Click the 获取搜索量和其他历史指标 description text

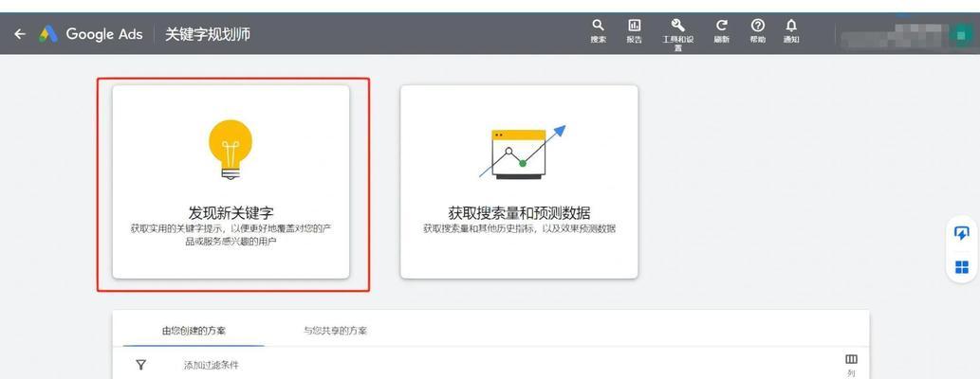click(519, 228)
